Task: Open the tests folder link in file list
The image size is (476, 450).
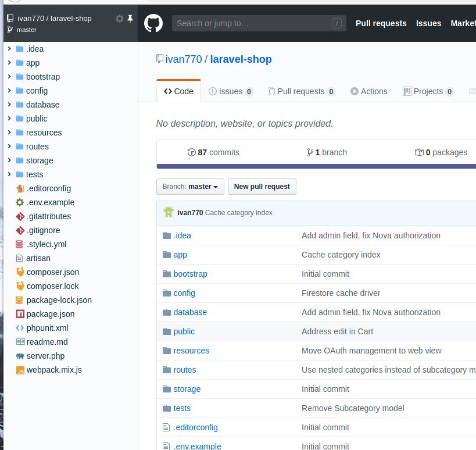Action: coord(182,408)
